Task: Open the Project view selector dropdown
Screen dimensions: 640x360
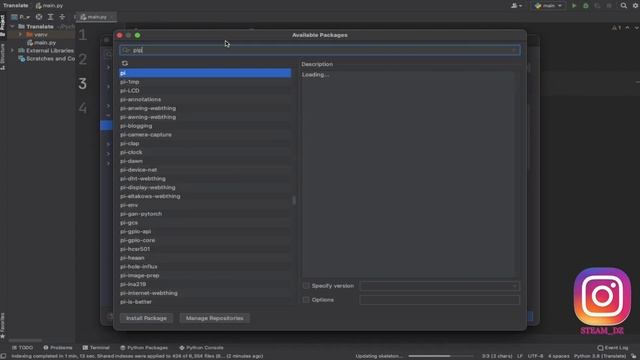Action: click(x=20, y=17)
